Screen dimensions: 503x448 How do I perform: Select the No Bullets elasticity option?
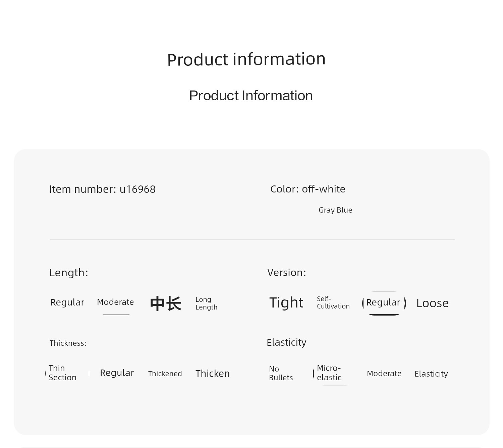[281, 373]
